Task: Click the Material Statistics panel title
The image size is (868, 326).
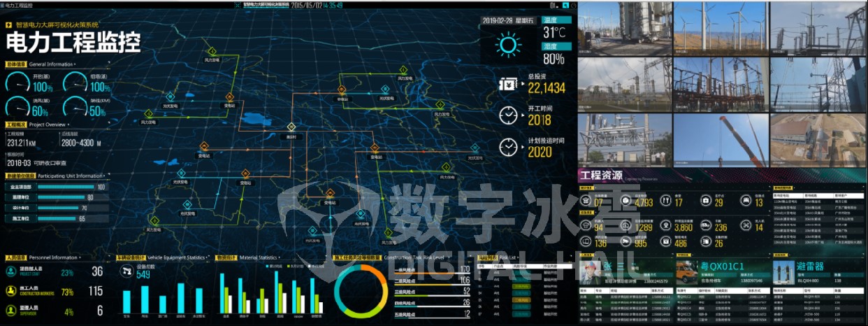Action: point(259,258)
